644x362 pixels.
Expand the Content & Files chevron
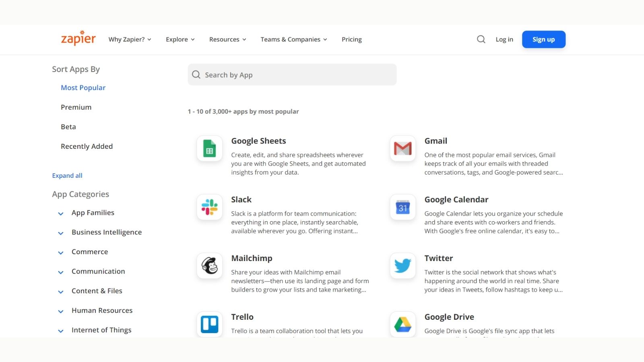pyautogui.click(x=61, y=292)
